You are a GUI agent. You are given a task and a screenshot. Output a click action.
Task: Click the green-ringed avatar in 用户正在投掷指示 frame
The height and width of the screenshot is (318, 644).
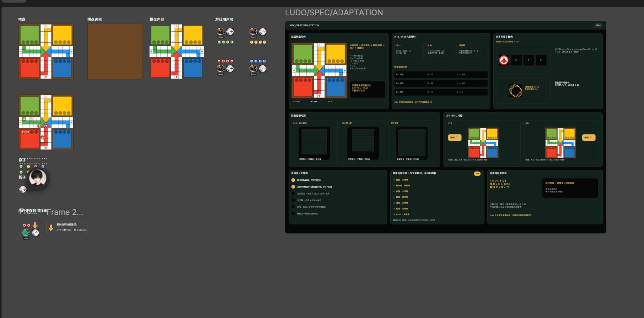click(x=26, y=233)
